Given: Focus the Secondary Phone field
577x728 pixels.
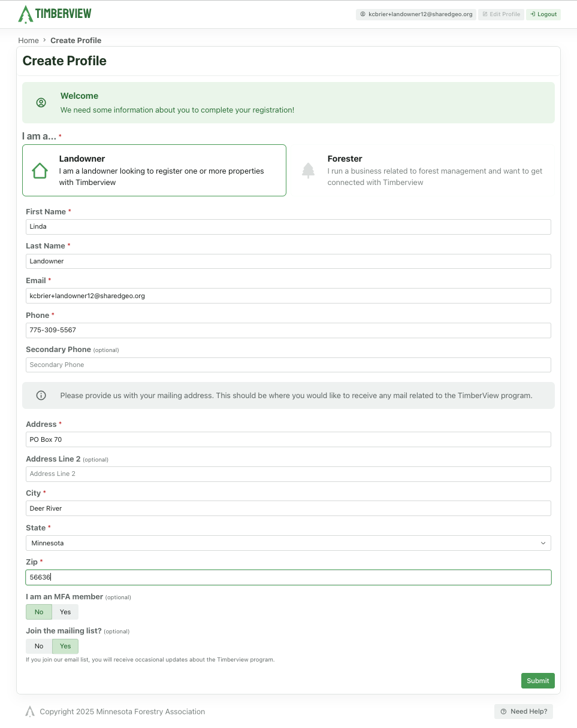Looking at the screenshot, I should click(288, 365).
